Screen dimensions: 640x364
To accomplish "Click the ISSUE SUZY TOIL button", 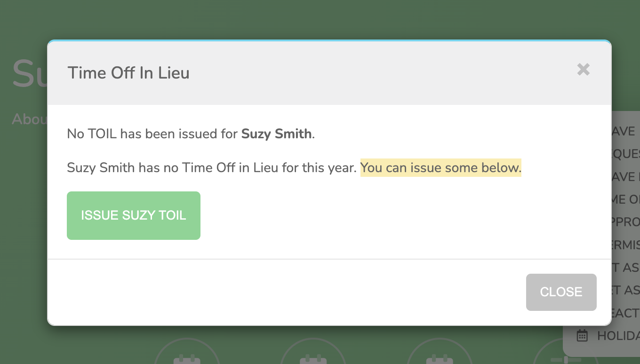I will [x=134, y=215].
